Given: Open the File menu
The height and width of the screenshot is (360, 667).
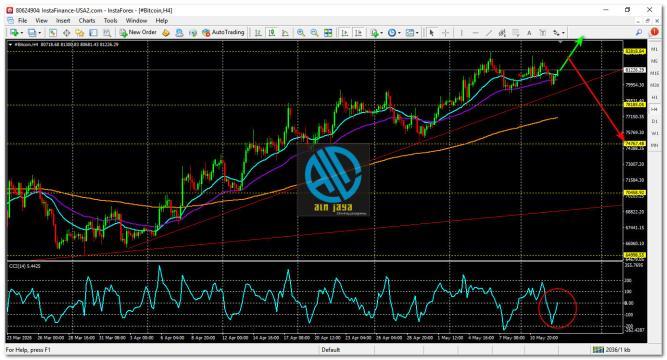Looking at the screenshot, I should pos(23,20).
